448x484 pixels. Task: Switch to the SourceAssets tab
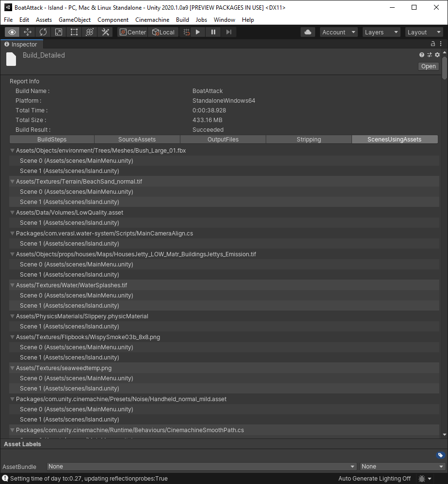point(137,140)
